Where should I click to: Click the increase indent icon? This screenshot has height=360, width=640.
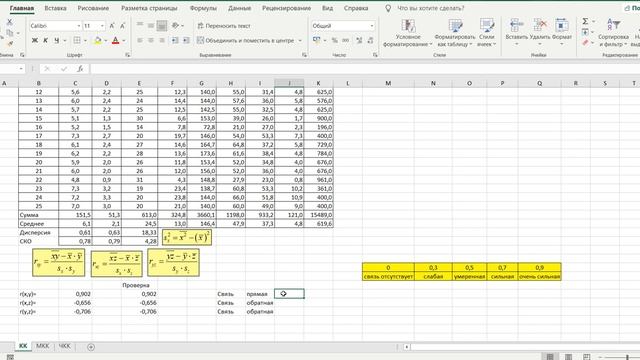pyautogui.click(x=186, y=40)
